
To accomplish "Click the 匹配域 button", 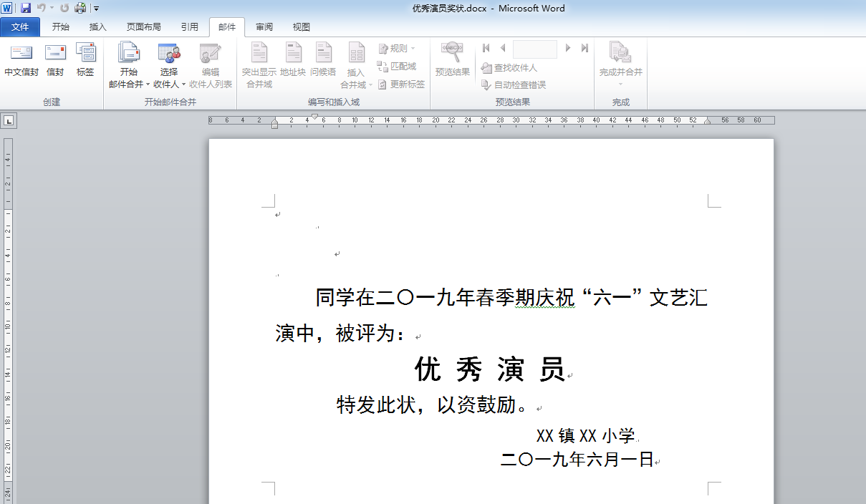I will (x=397, y=67).
